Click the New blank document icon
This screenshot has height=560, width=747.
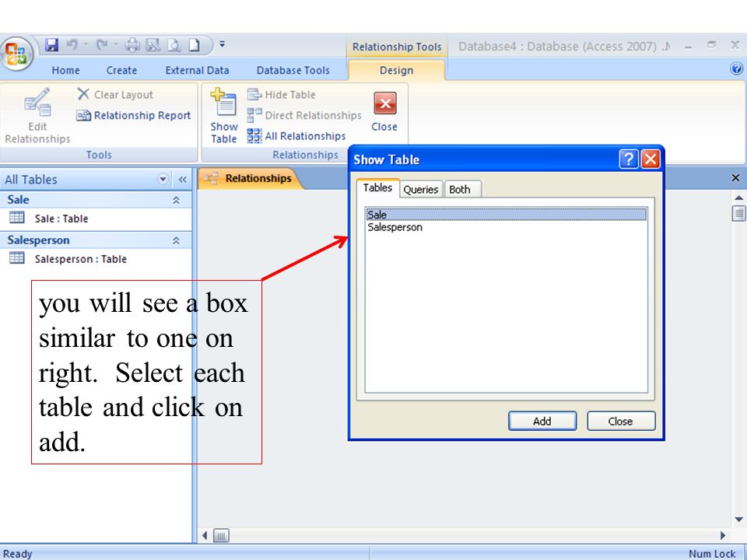pyautogui.click(x=194, y=45)
